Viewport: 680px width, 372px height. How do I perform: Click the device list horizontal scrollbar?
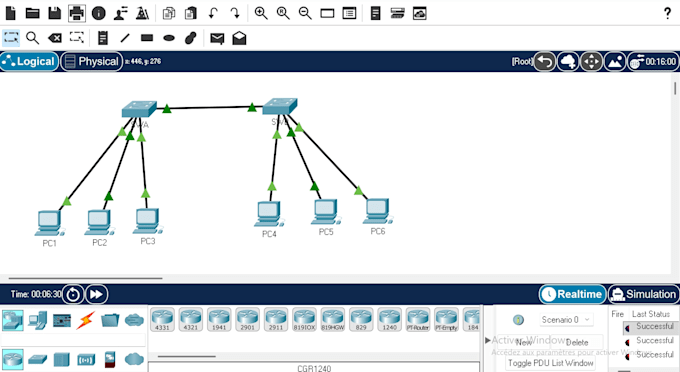186,356
